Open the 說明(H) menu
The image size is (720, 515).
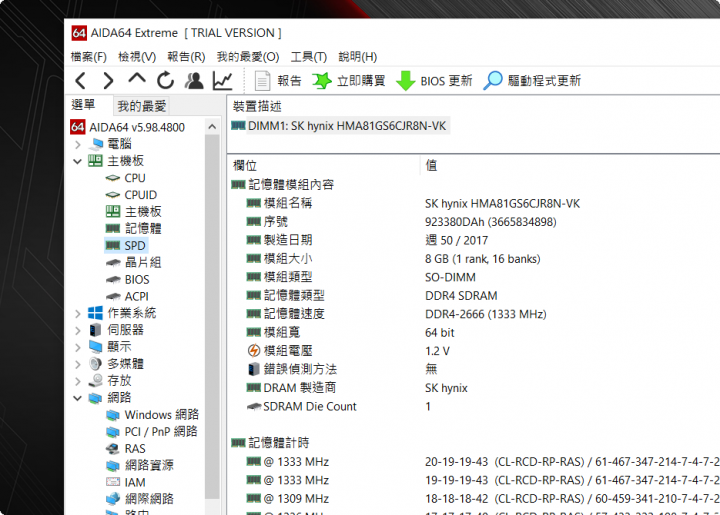[358, 57]
